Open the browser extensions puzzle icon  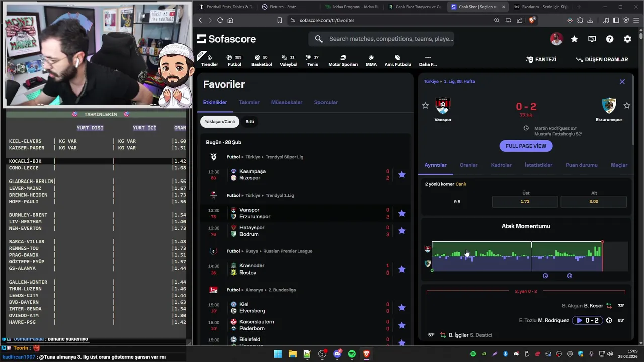[x=580, y=20]
